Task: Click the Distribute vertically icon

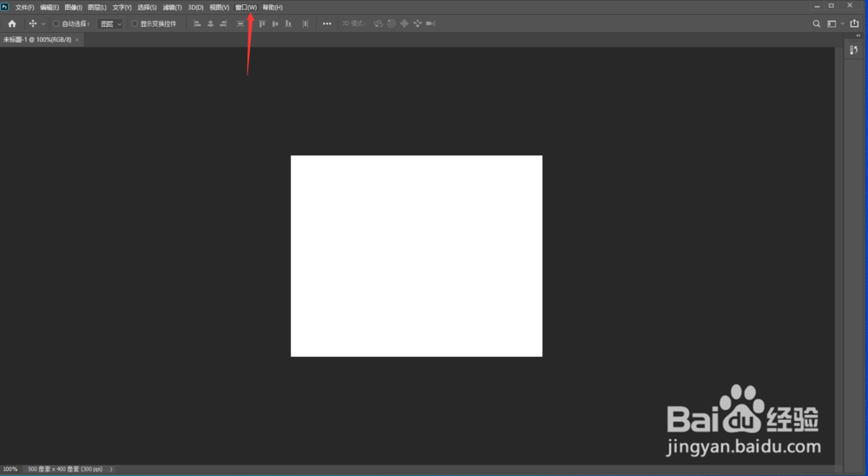Action: (x=240, y=23)
